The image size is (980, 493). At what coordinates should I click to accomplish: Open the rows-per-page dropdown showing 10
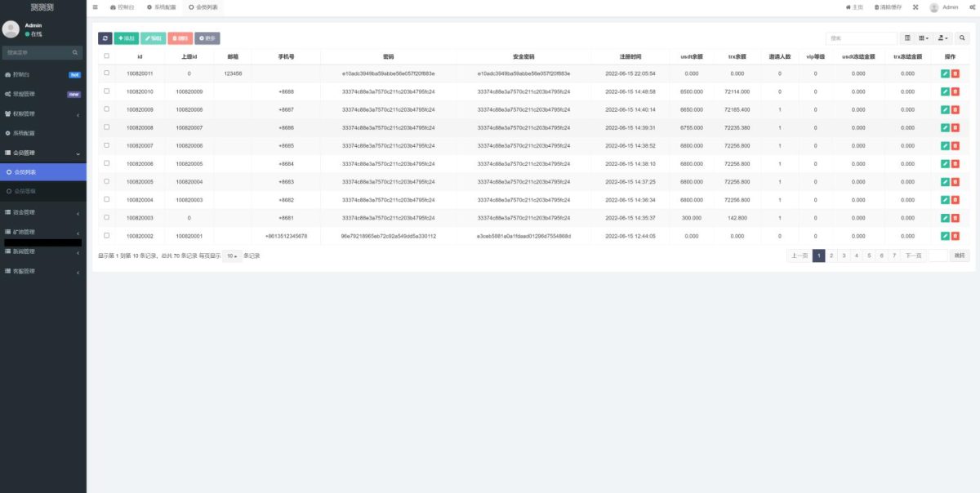[x=233, y=256]
